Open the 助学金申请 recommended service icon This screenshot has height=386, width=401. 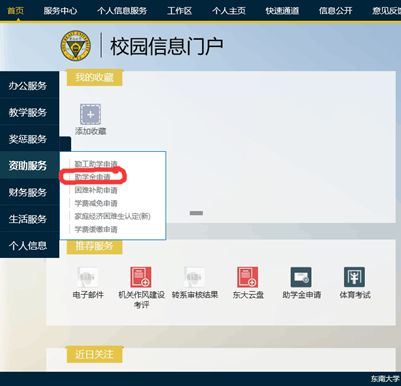tap(301, 277)
